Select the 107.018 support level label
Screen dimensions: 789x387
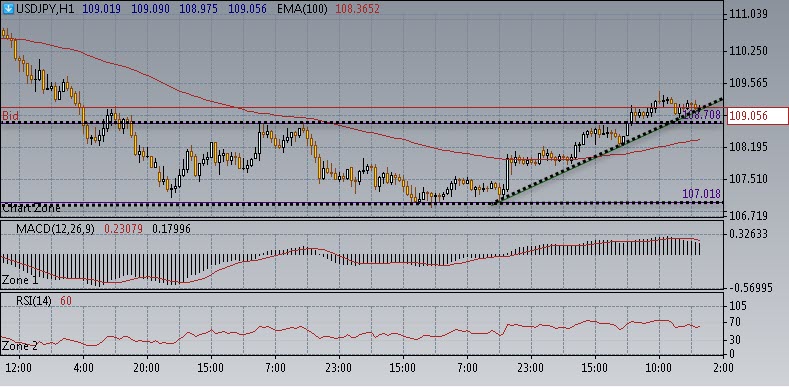point(701,194)
